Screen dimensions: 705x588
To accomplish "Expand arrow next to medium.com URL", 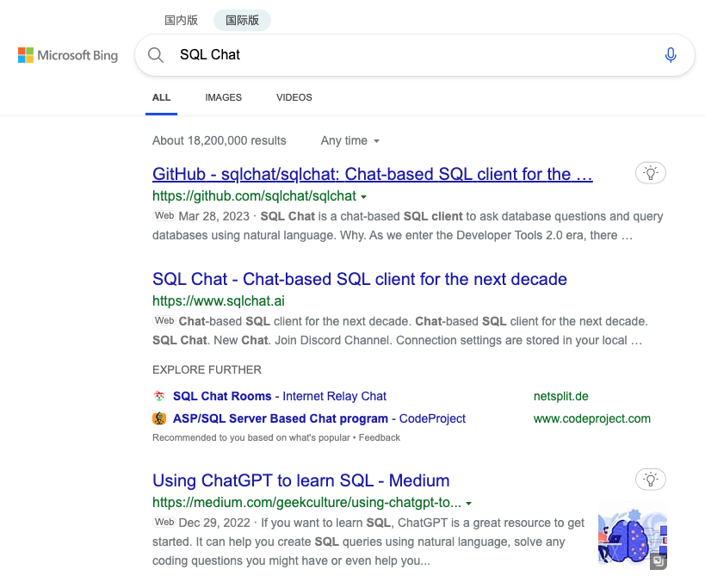I will pos(468,504).
